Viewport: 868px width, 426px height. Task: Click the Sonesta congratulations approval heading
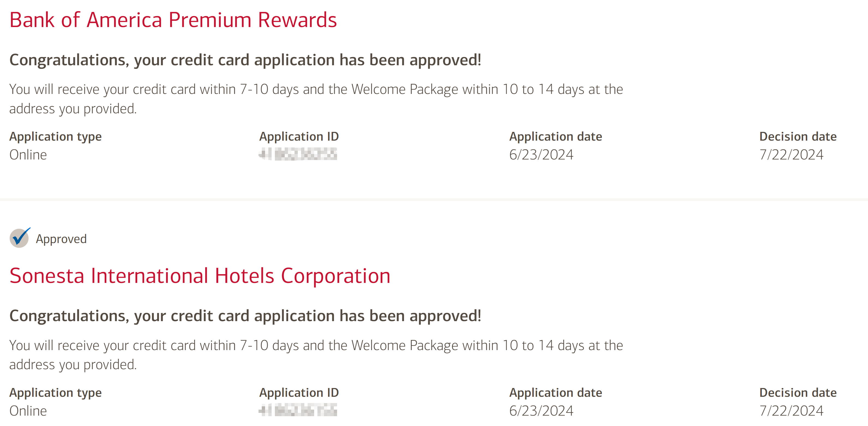coord(245,316)
